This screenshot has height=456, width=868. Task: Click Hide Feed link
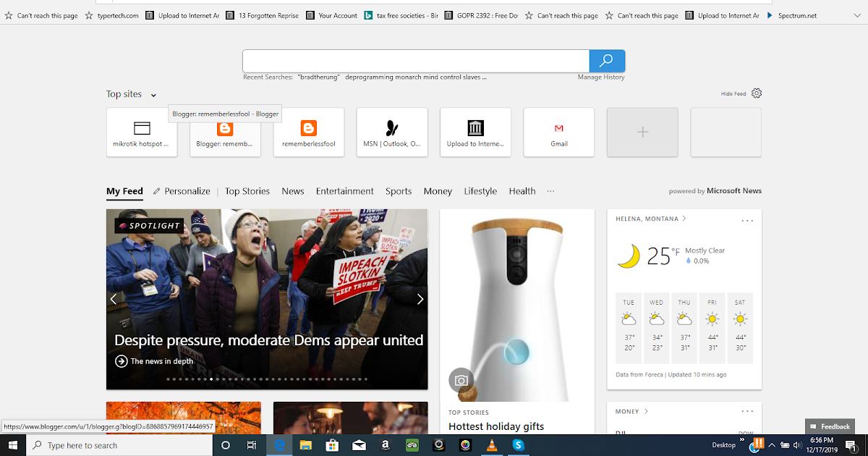click(733, 94)
